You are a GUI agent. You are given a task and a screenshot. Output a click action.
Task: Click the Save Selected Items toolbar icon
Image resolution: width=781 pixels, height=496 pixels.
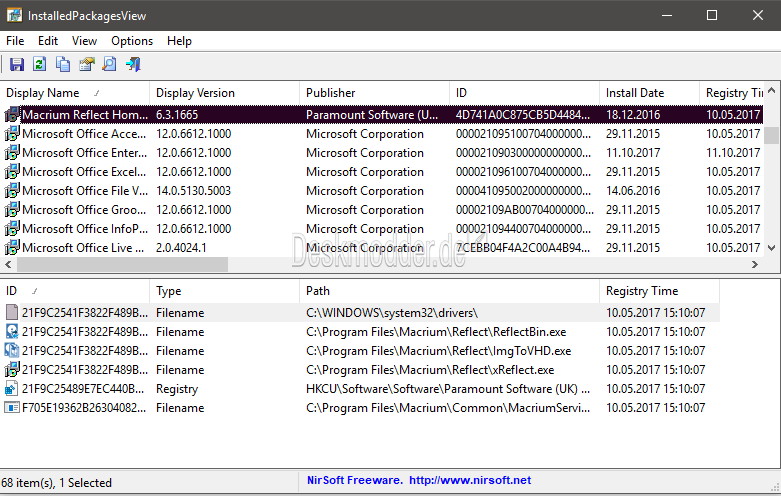click(x=16, y=64)
